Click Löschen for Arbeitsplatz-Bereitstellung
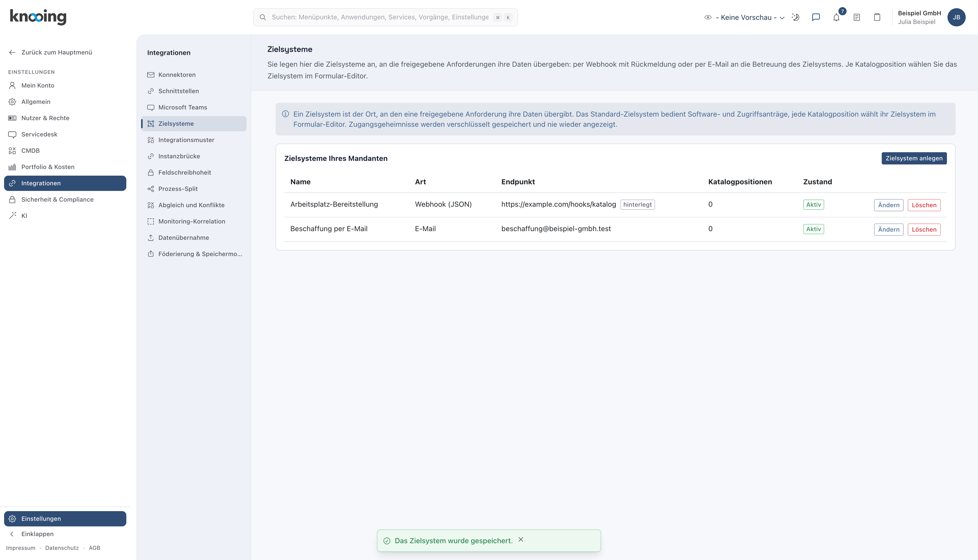 (x=924, y=205)
